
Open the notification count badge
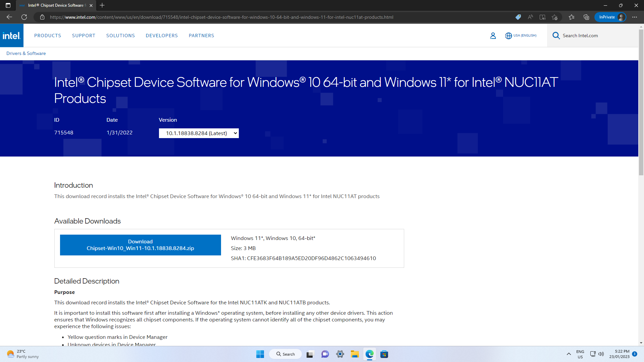coord(635,354)
